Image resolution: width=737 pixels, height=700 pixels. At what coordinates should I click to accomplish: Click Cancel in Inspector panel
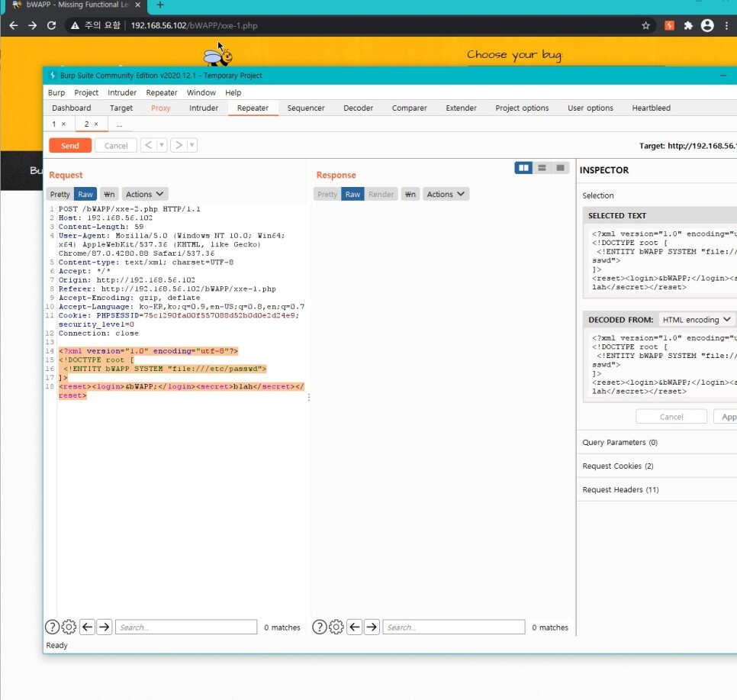[671, 417]
